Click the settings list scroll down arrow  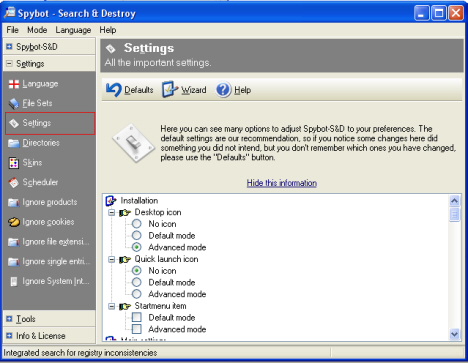[x=454, y=334]
